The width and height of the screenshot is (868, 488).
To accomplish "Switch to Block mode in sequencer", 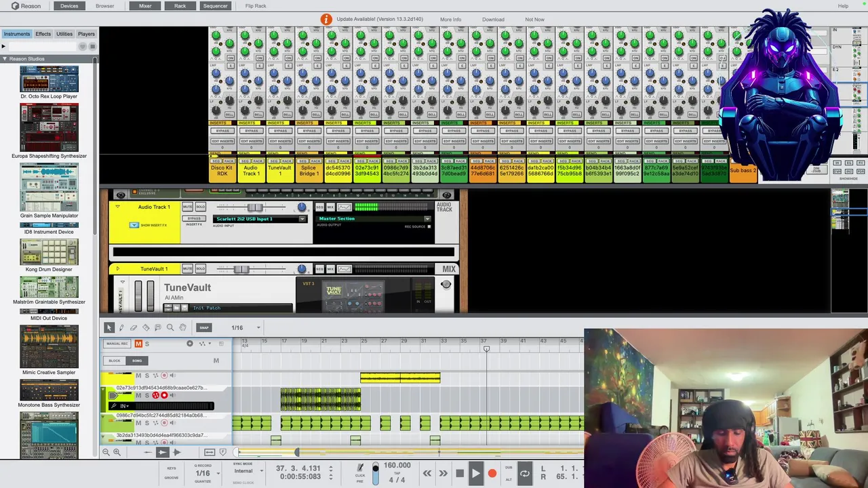I will pos(115,361).
